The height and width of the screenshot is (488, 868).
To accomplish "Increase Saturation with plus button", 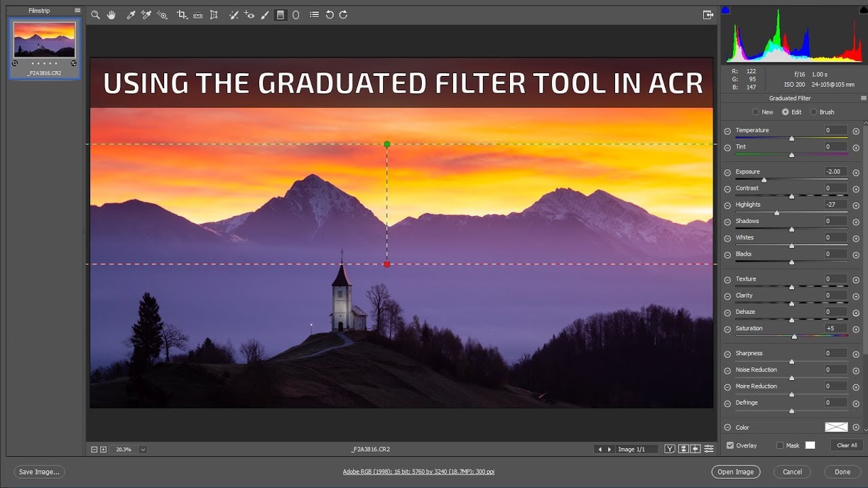I will 856,329.
